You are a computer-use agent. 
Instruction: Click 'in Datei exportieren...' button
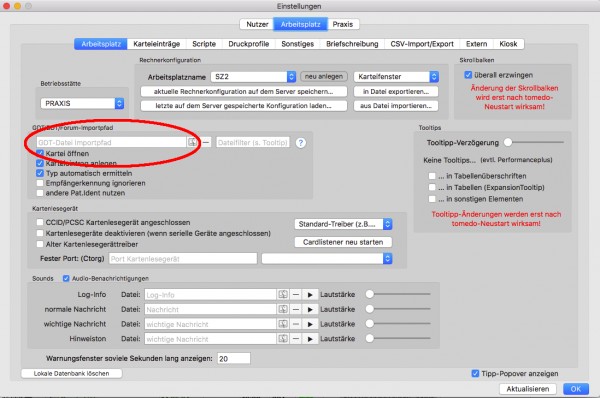coord(396,91)
